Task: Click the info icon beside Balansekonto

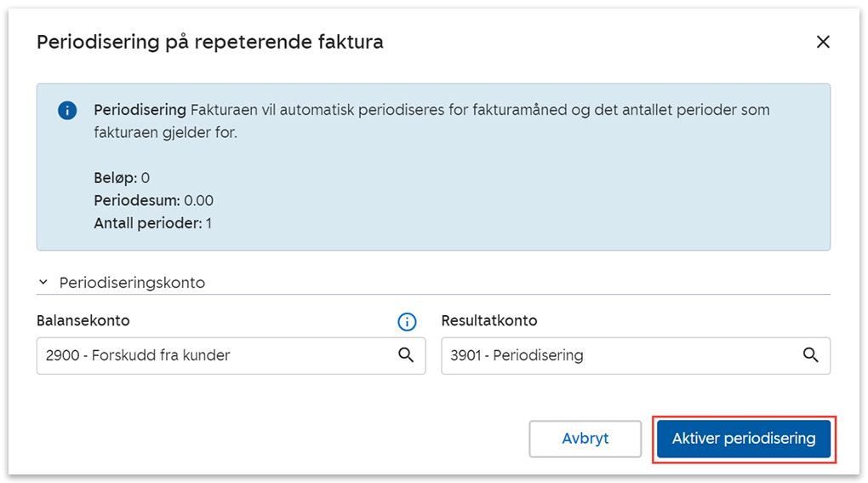Action: pos(407,321)
